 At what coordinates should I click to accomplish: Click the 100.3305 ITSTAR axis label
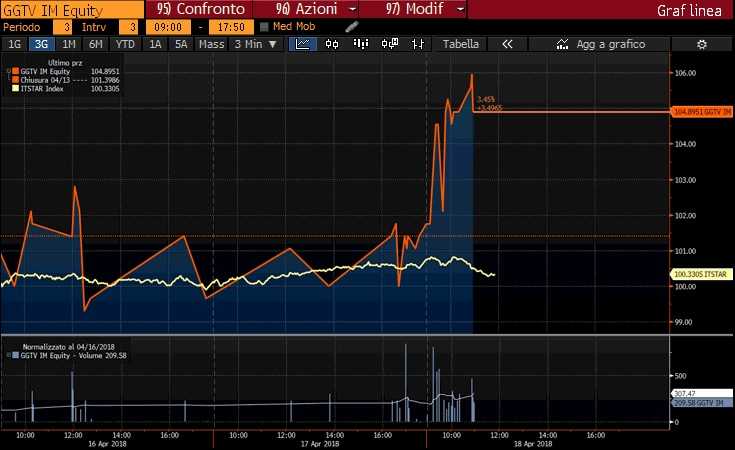click(x=702, y=274)
